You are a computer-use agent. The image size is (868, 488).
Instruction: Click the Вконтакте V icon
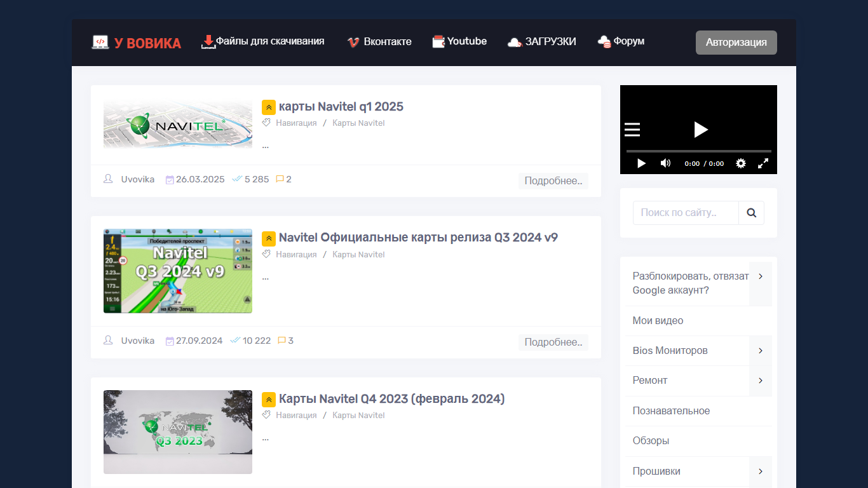(x=353, y=43)
